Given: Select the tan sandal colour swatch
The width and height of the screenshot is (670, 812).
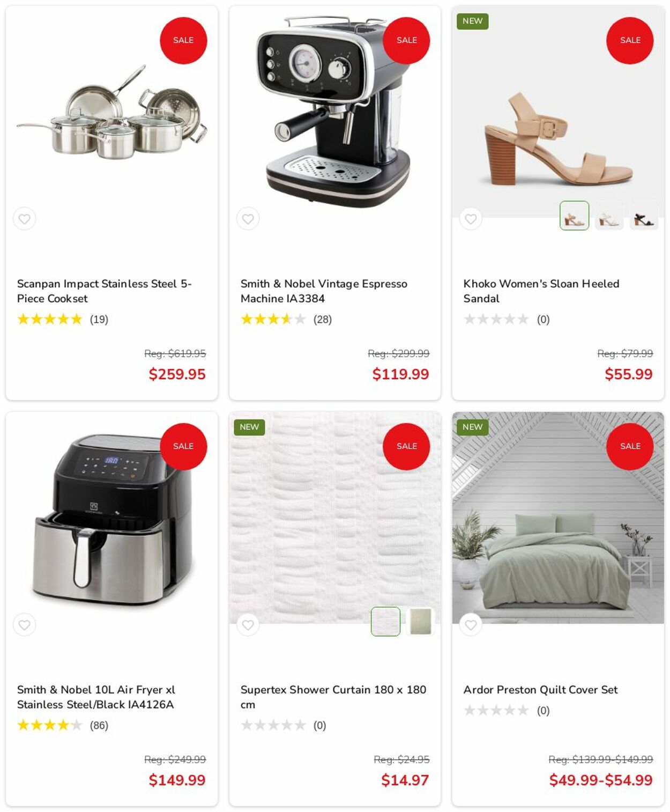Looking at the screenshot, I should [x=574, y=216].
